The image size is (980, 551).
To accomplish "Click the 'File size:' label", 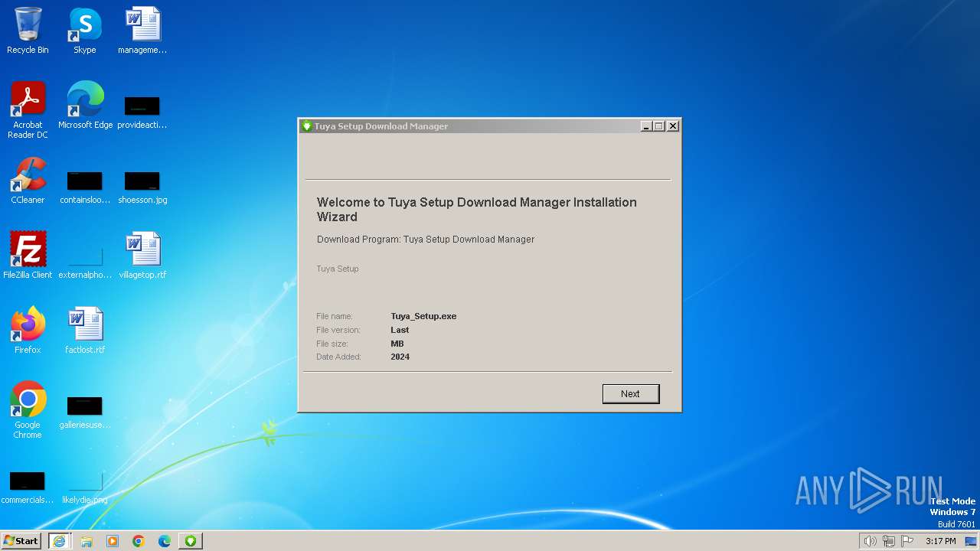I will (x=333, y=344).
